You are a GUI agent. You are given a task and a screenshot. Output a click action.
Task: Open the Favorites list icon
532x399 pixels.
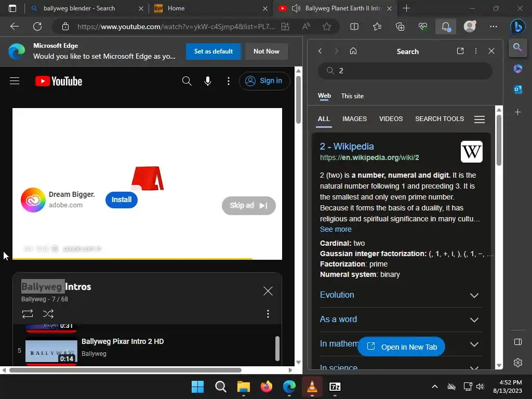[377, 26]
